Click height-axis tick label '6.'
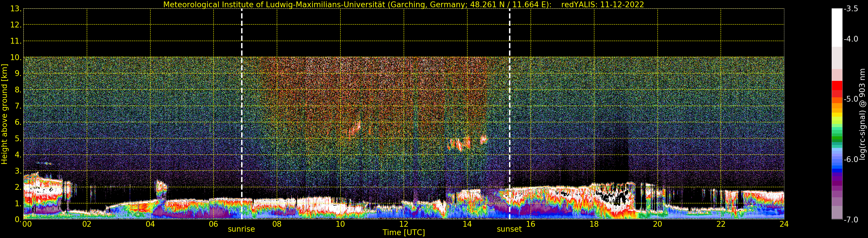The height and width of the screenshot is (238, 868). 18,122
